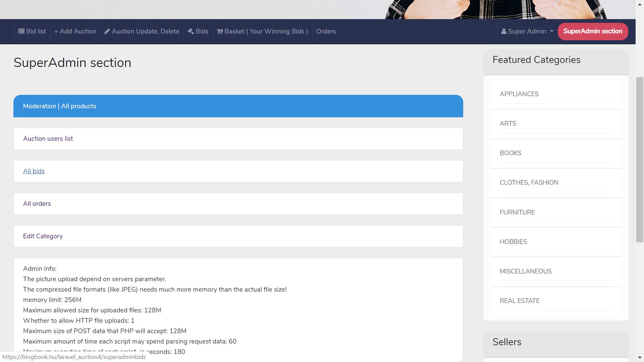Viewport: 644px width, 362px height.
Task: Open the All orders link
Action: coord(37,203)
